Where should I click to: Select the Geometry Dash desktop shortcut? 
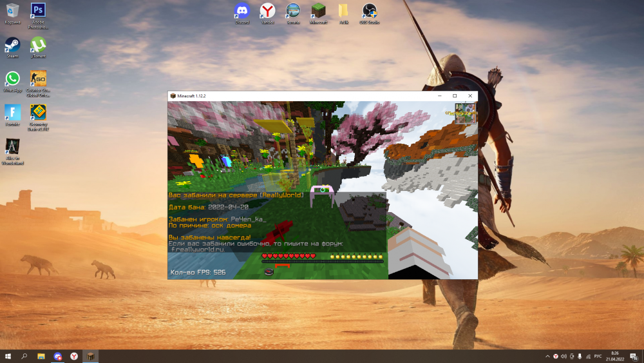(38, 117)
